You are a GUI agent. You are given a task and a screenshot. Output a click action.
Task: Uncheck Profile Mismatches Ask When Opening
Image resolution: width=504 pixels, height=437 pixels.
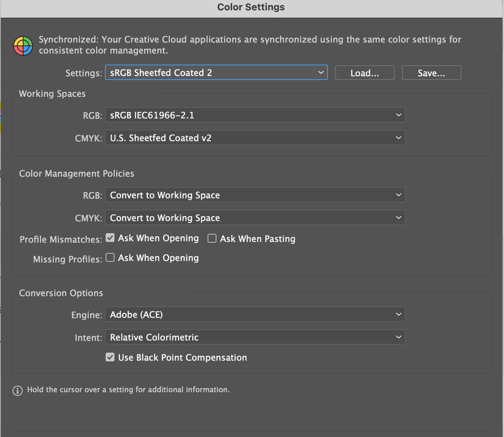pos(110,238)
